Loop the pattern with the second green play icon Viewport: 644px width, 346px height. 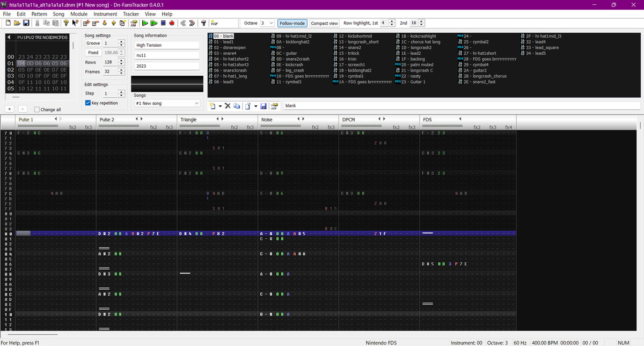[153, 23]
